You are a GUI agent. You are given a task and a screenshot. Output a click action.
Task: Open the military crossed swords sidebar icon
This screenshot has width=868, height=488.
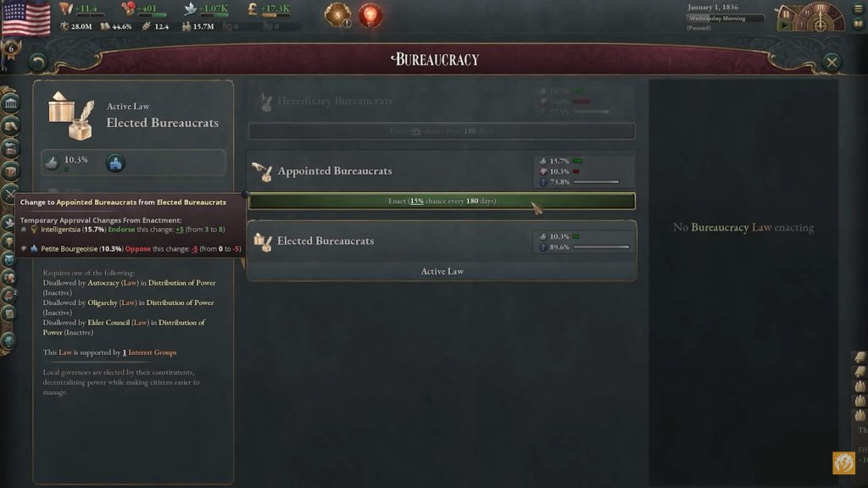(x=10, y=194)
